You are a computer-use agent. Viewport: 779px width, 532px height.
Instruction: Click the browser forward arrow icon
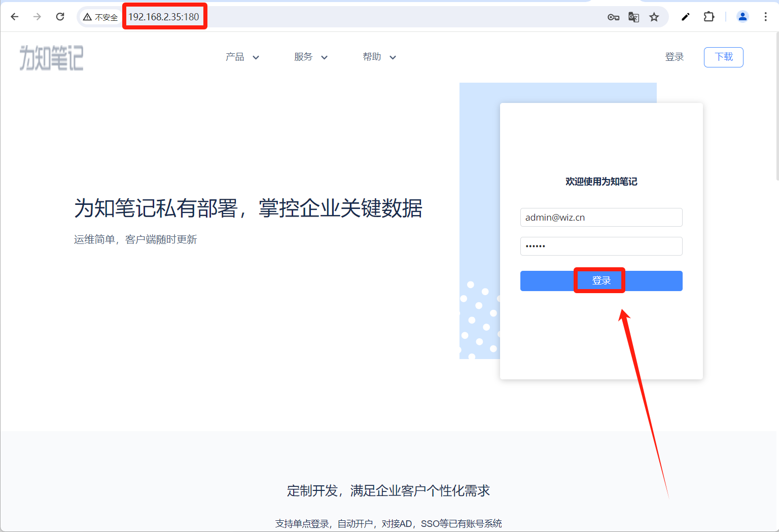point(37,17)
